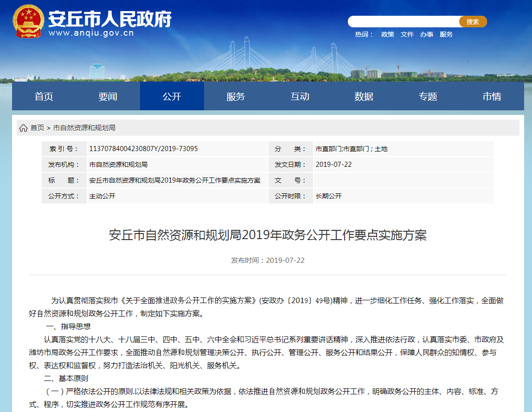Viewport: 532px width, 412px height.
Task: Click the 标题 value in info table
Action: pyautogui.click(x=175, y=180)
